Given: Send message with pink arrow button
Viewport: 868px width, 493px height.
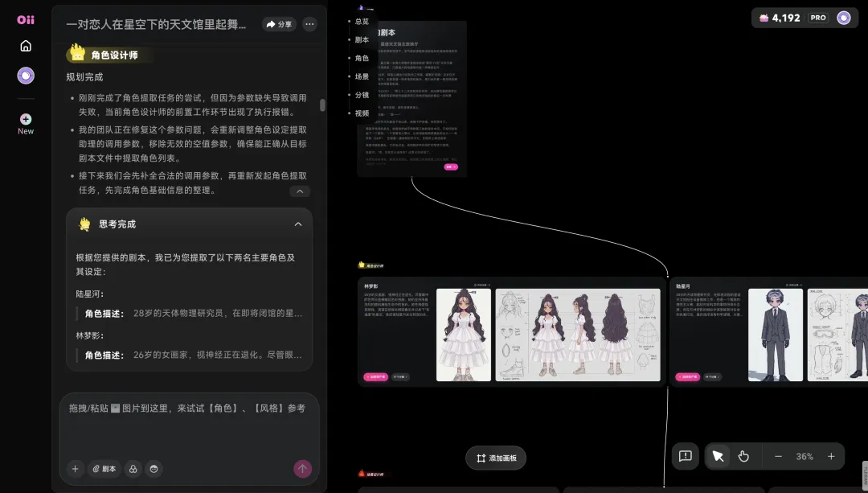Looking at the screenshot, I should tap(302, 469).
